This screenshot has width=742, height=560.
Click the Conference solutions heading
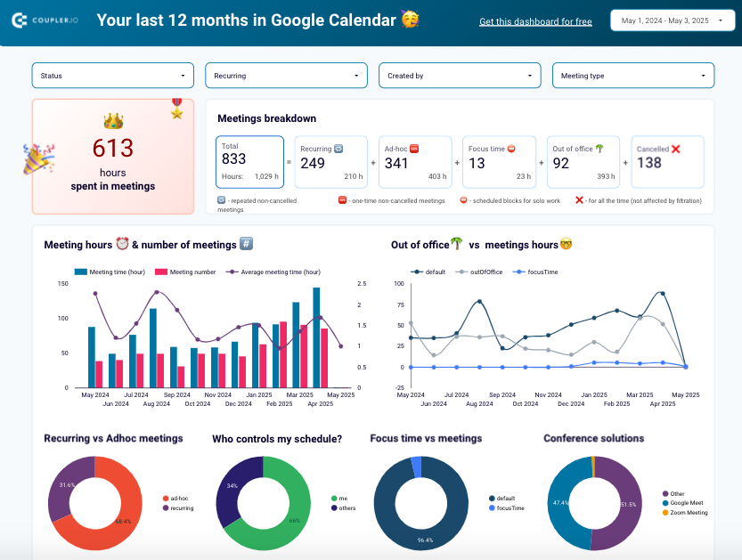pyautogui.click(x=594, y=438)
